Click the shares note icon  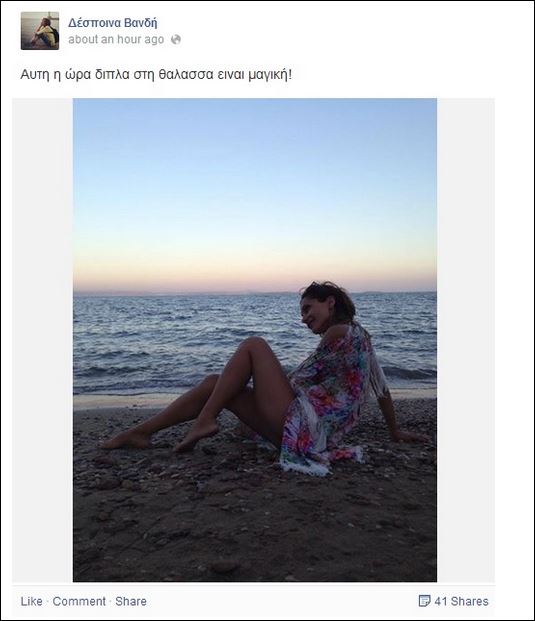coord(424,601)
